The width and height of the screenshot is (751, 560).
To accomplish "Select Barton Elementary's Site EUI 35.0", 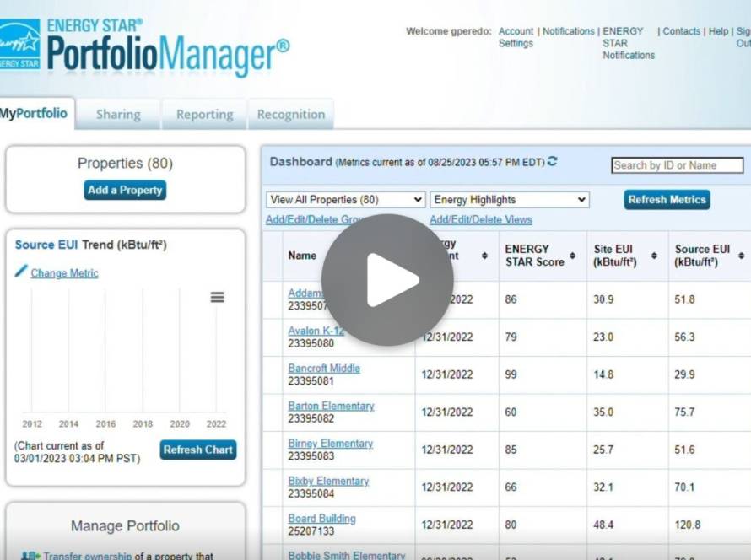I will [x=603, y=412].
